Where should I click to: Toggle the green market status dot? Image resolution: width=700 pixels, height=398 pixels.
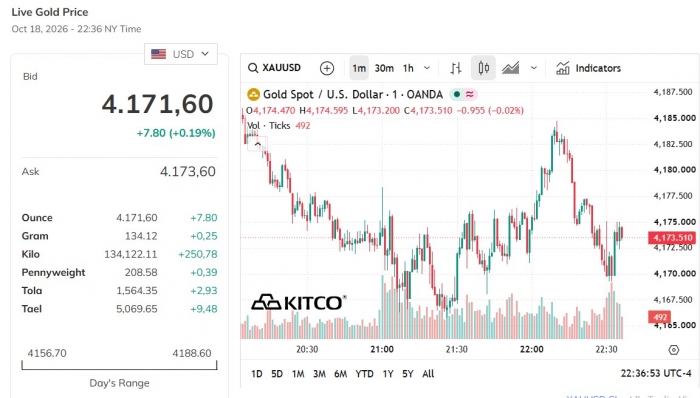pyautogui.click(x=457, y=94)
